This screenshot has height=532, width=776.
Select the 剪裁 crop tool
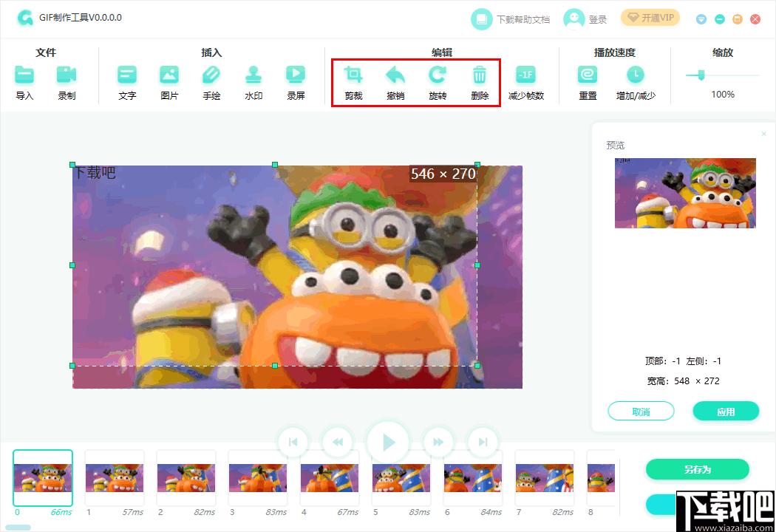point(353,75)
